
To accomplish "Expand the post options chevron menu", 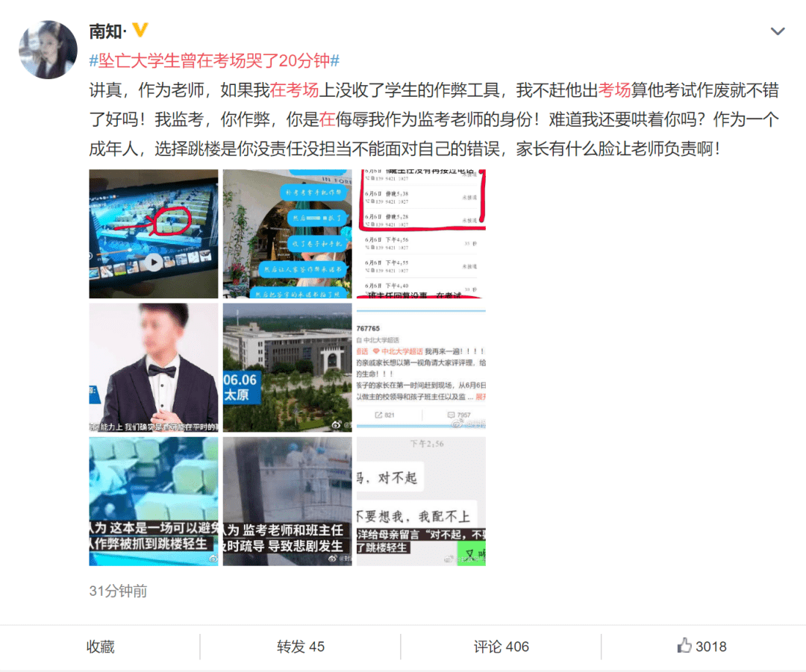I will click(x=777, y=31).
